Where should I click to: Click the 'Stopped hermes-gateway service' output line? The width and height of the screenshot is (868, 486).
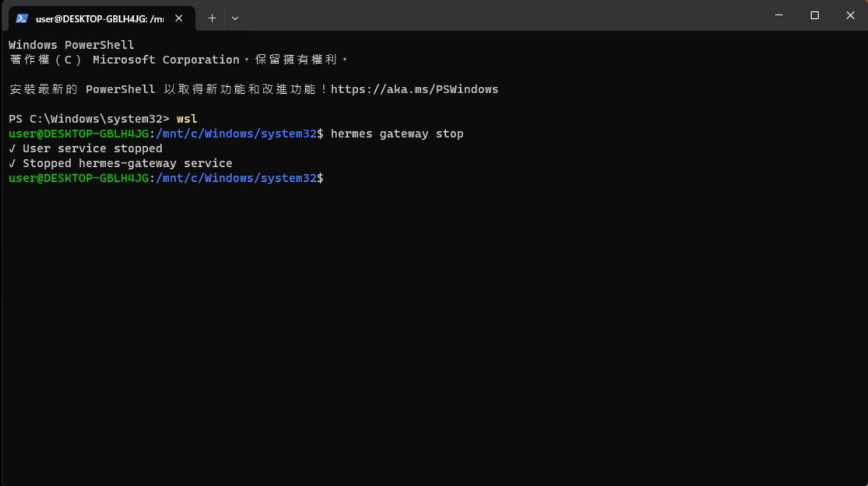click(x=121, y=163)
